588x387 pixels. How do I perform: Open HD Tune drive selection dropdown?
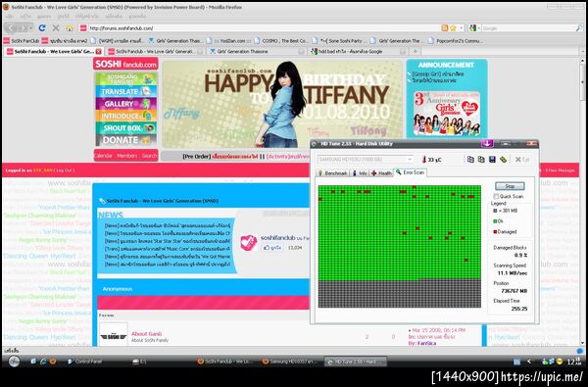366,160
